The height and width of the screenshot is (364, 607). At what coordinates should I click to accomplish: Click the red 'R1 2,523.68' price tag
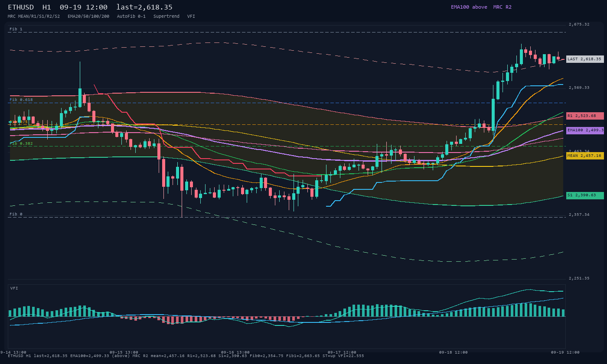coord(585,116)
